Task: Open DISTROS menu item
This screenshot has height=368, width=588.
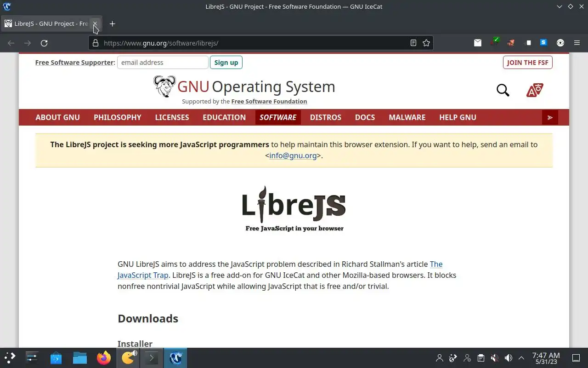Action: tap(326, 117)
